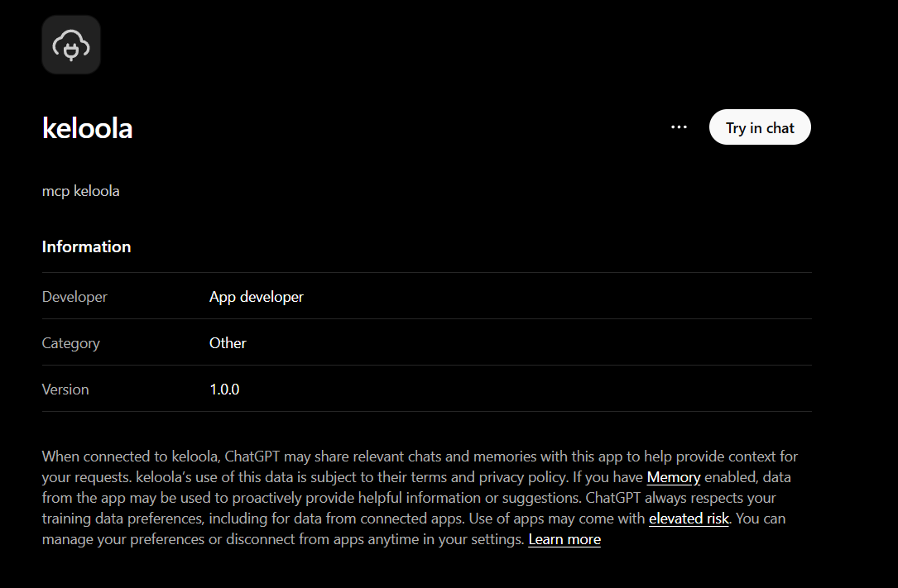
Task: Select the mcp keloola description text
Action: pyautogui.click(x=81, y=191)
